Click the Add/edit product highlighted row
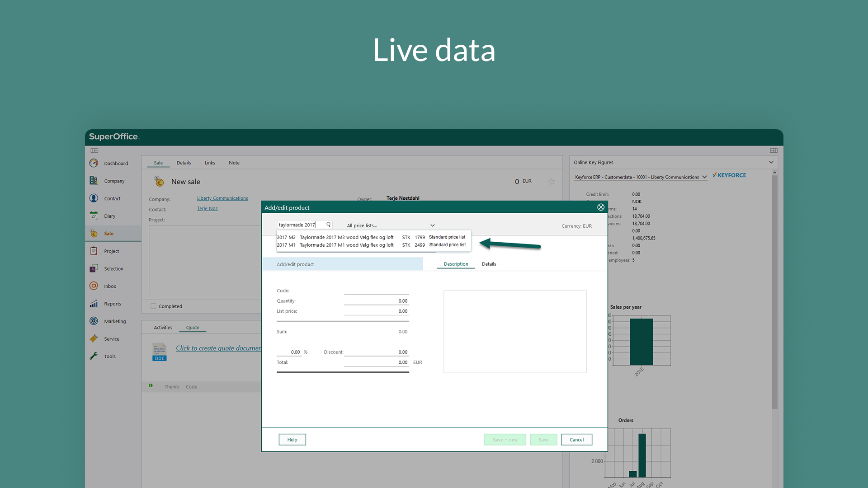The width and height of the screenshot is (868, 488). coord(342,264)
